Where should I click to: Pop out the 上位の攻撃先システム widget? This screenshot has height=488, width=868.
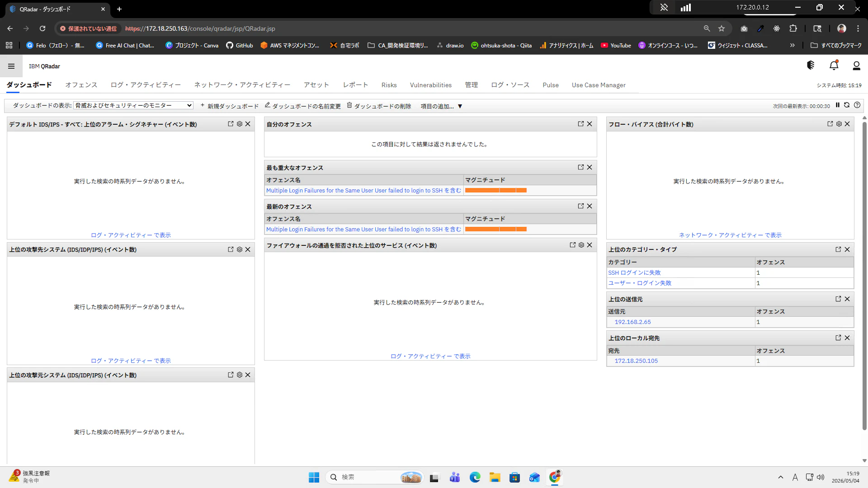(231, 249)
